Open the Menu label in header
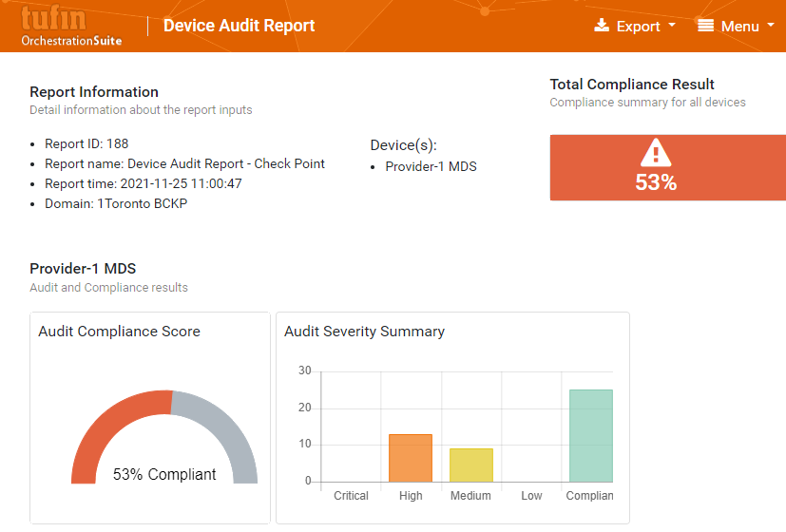 click(739, 27)
